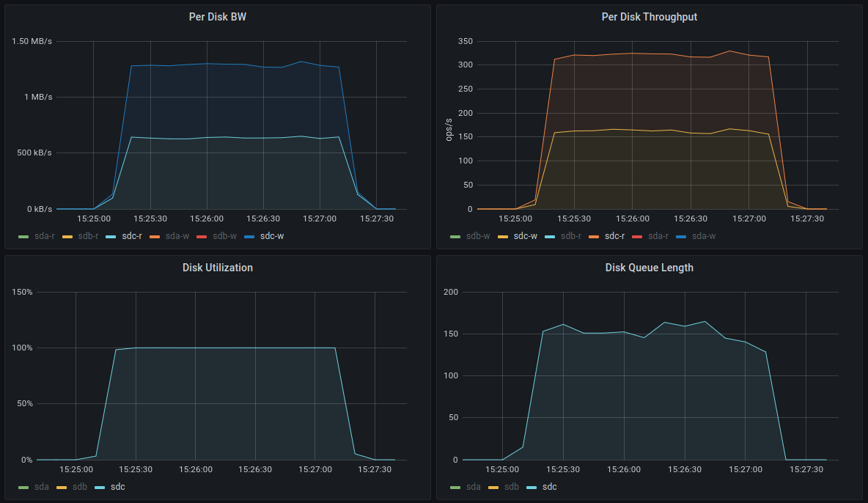
Task: Open the Per Disk BW panel title
Action: point(218,17)
